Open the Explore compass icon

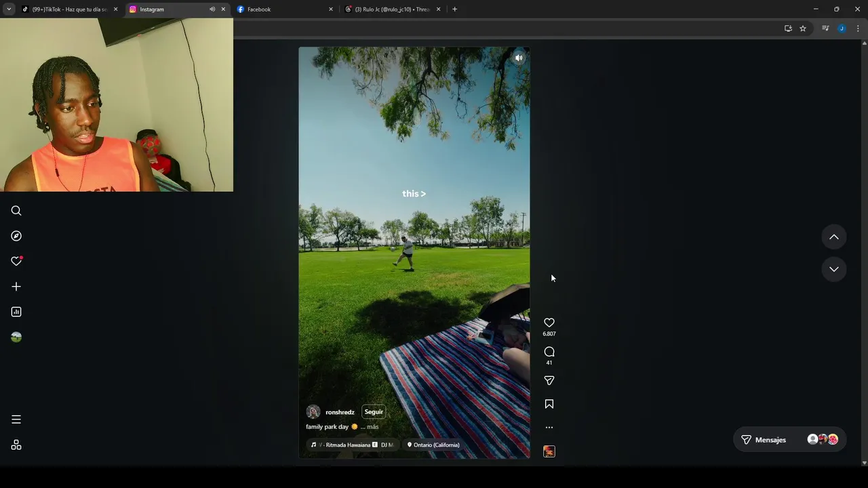point(16,236)
